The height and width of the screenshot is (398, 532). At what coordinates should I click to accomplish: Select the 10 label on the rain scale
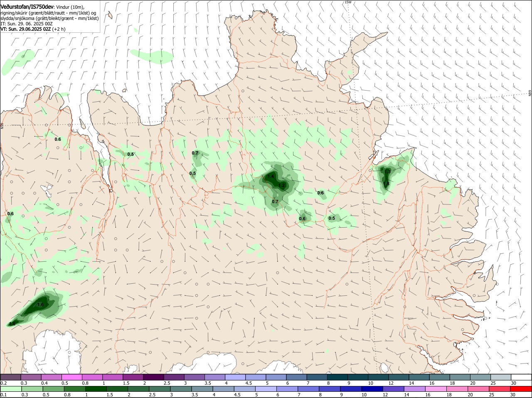pos(364,395)
